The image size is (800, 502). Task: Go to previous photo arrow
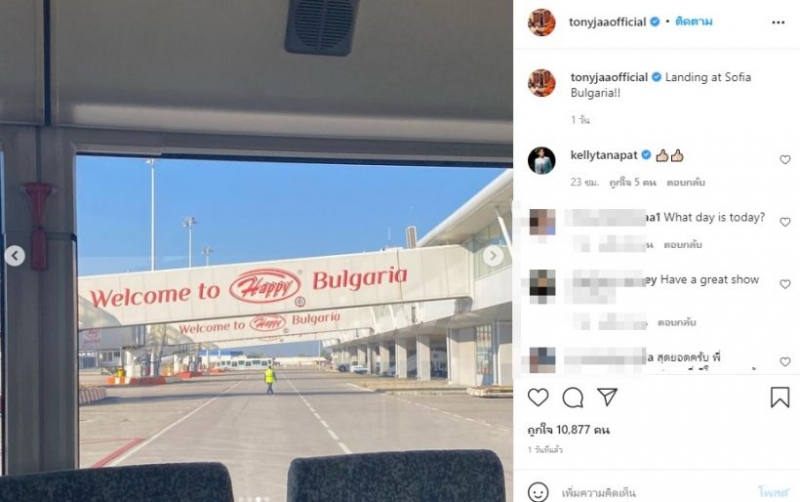pos(15,256)
